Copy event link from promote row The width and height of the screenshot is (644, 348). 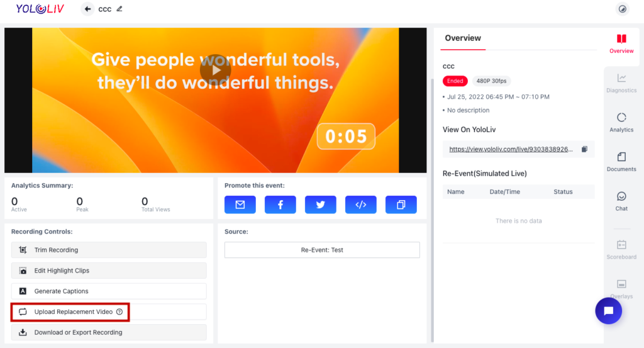[401, 205]
